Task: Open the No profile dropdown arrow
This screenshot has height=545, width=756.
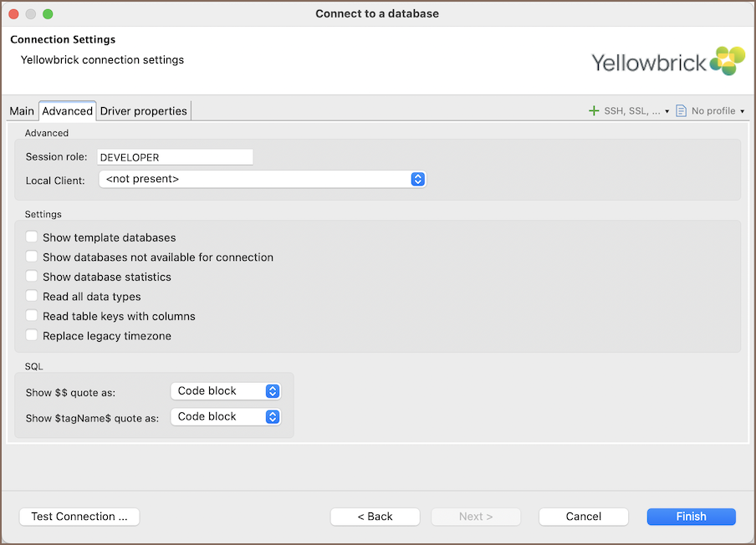Action: pyautogui.click(x=743, y=111)
